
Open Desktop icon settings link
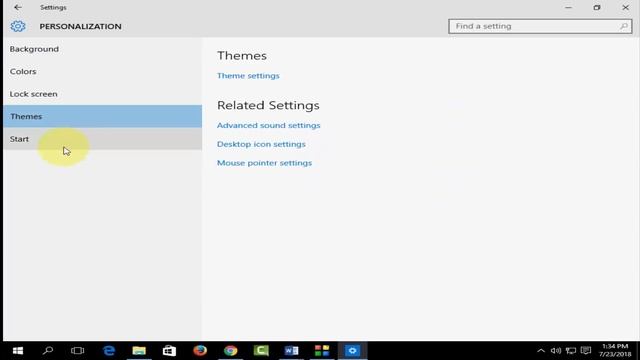pyautogui.click(x=261, y=144)
